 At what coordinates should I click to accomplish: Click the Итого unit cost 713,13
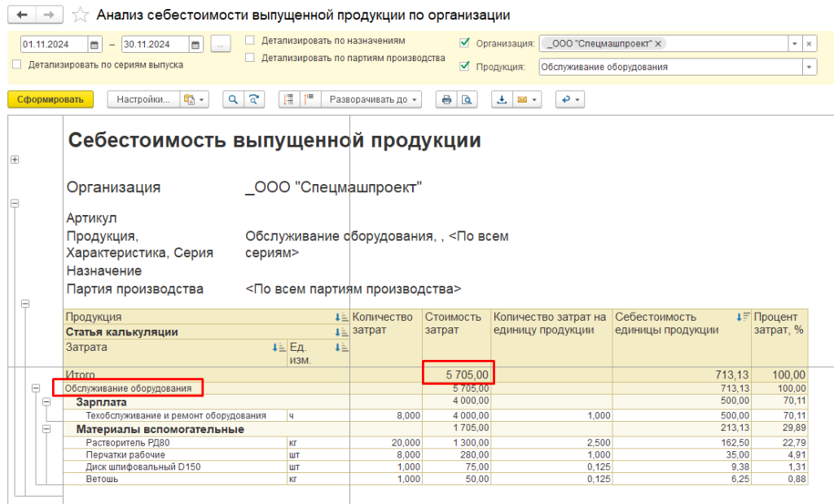732,375
